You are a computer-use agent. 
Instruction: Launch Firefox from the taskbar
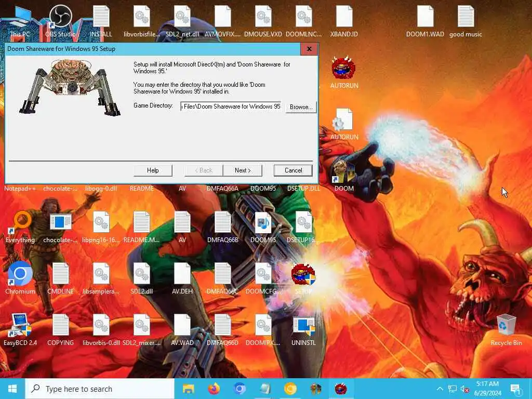[x=214, y=389]
